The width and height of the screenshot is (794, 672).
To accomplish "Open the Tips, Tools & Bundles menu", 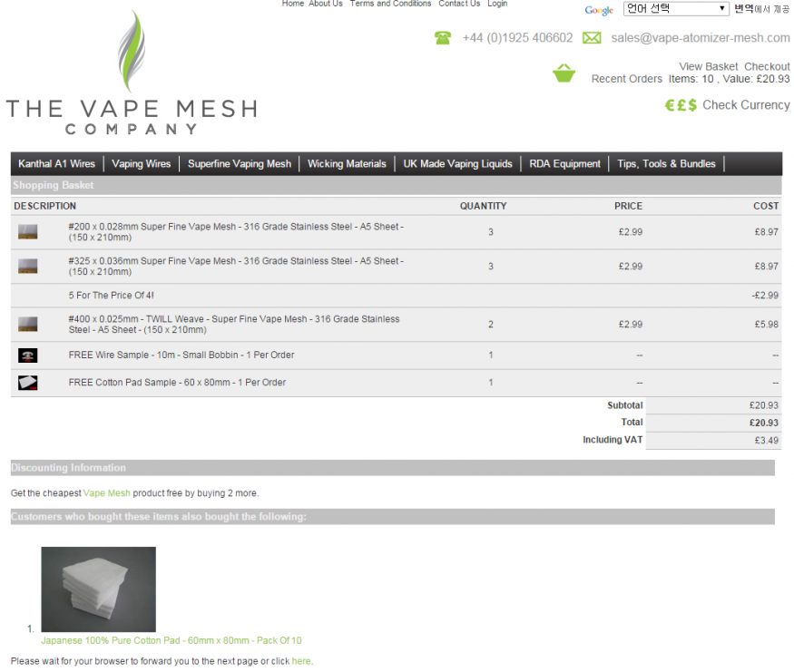I will tap(666, 164).
